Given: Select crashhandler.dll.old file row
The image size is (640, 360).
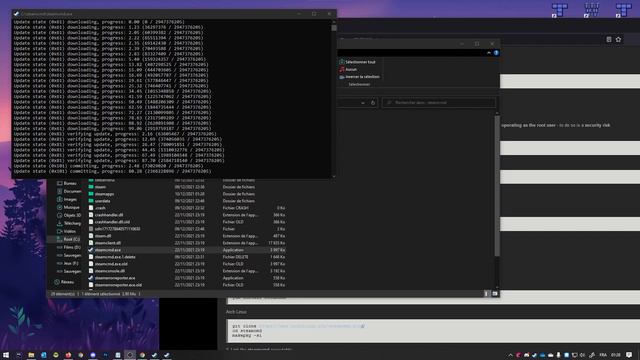Looking at the screenshot, I should (187, 222).
